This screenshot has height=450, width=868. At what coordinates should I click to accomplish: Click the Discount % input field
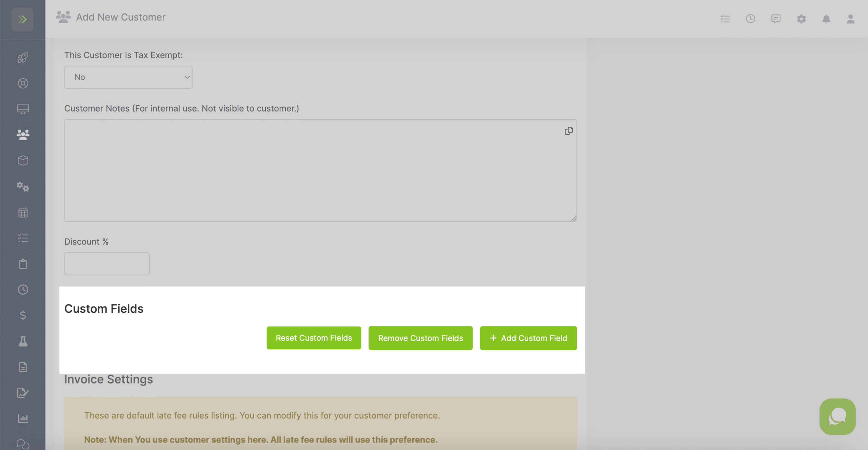pyautogui.click(x=107, y=264)
